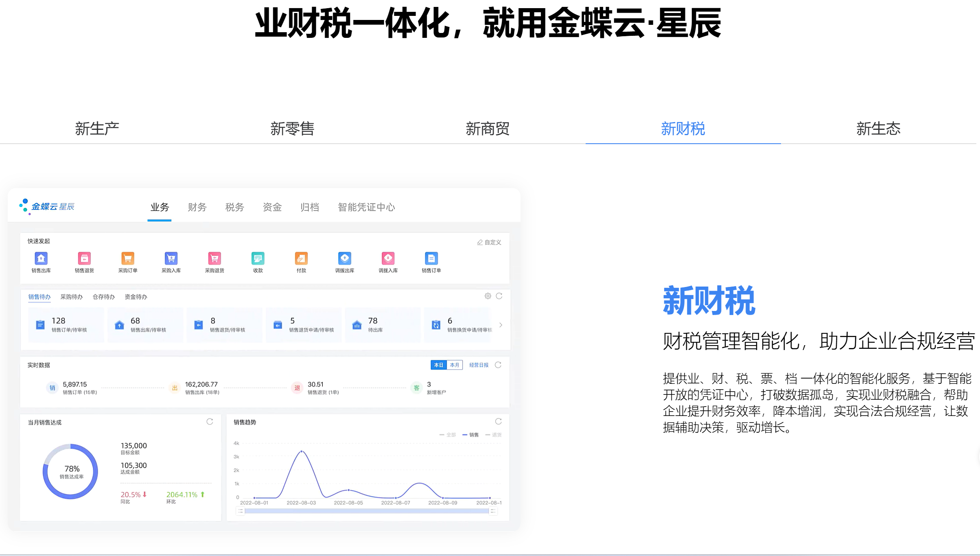Click the 105,300 达成金额 value
Viewport: 980px width, 556px height.
[x=133, y=465]
